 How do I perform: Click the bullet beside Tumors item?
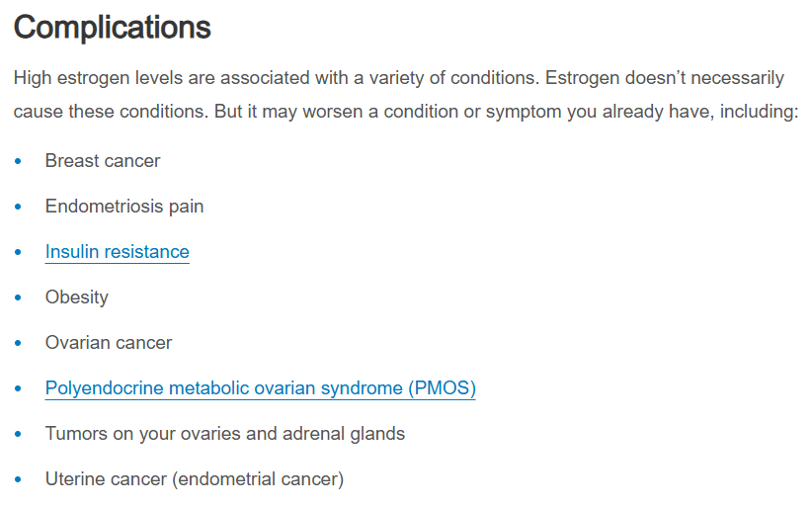pos(18,434)
